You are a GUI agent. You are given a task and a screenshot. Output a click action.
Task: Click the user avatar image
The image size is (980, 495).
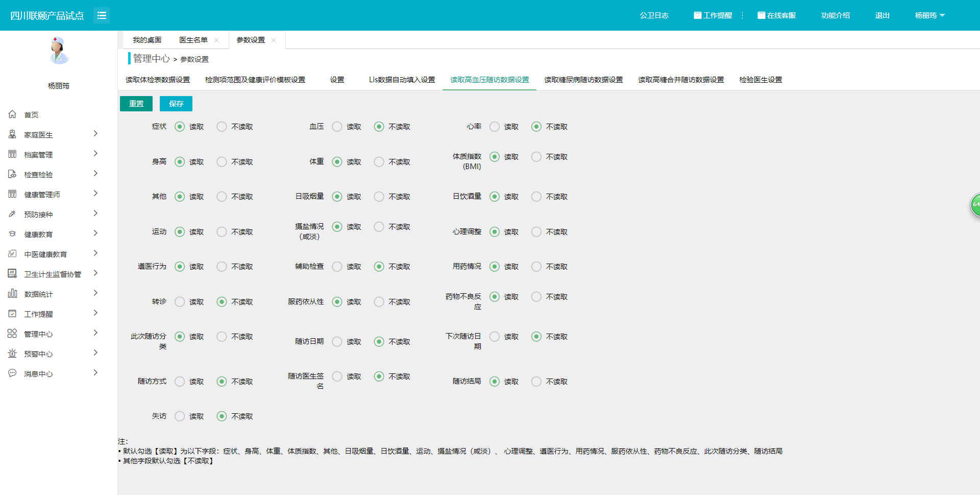click(59, 51)
